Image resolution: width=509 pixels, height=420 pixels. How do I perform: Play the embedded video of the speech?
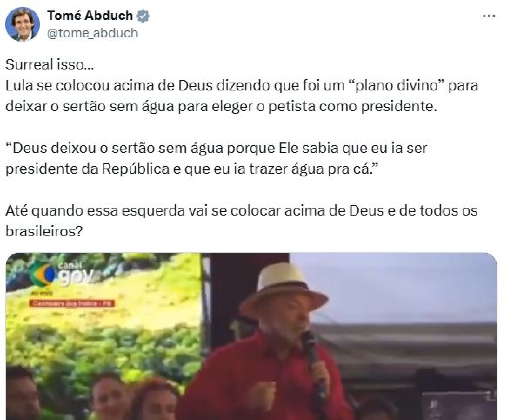(251, 336)
